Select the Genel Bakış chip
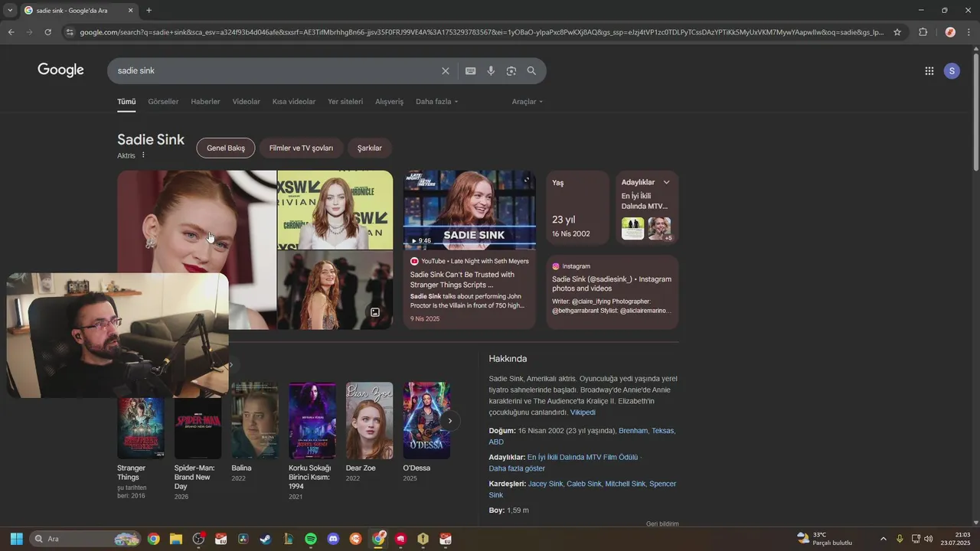 point(226,148)
